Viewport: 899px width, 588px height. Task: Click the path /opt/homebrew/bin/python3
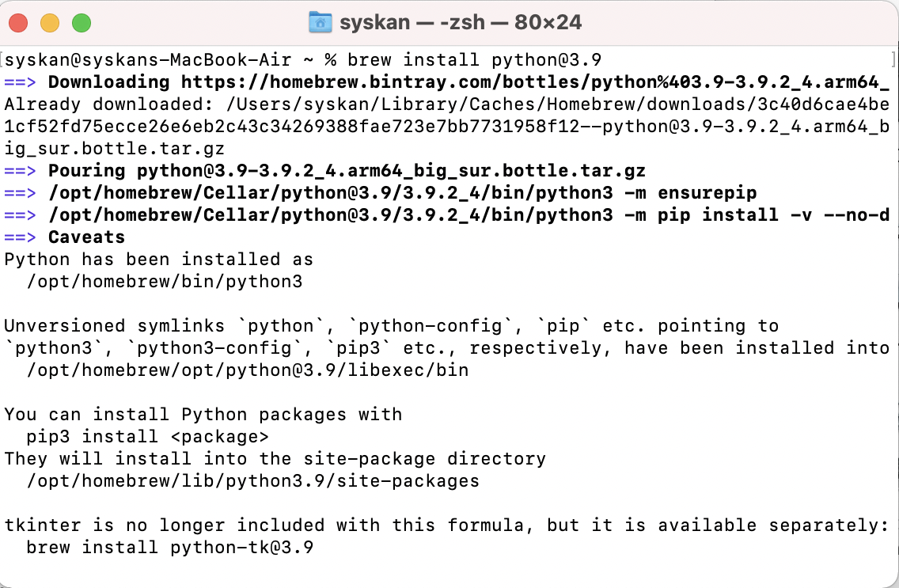[x=164, y=282]
